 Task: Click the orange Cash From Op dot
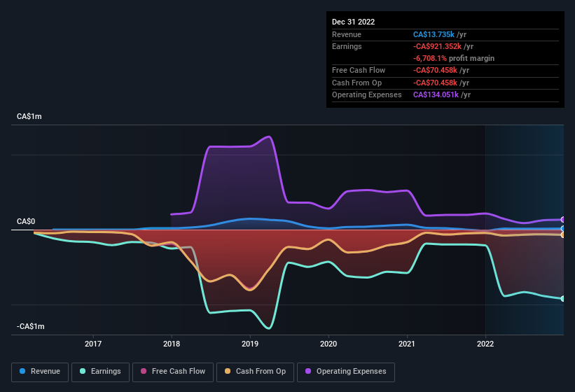coord(228,371)
